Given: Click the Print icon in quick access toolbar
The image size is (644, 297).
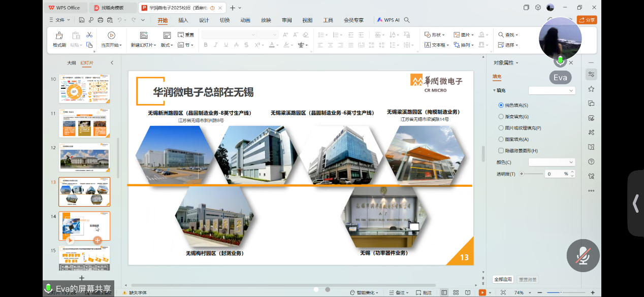Looking at the screenshot, I should pyautogui.click(x=101, y=20).
